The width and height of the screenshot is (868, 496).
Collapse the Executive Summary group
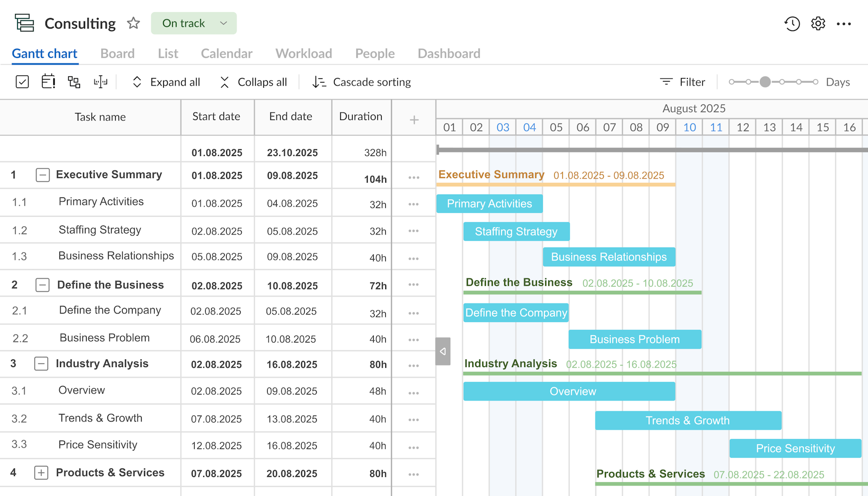point(43,175)
